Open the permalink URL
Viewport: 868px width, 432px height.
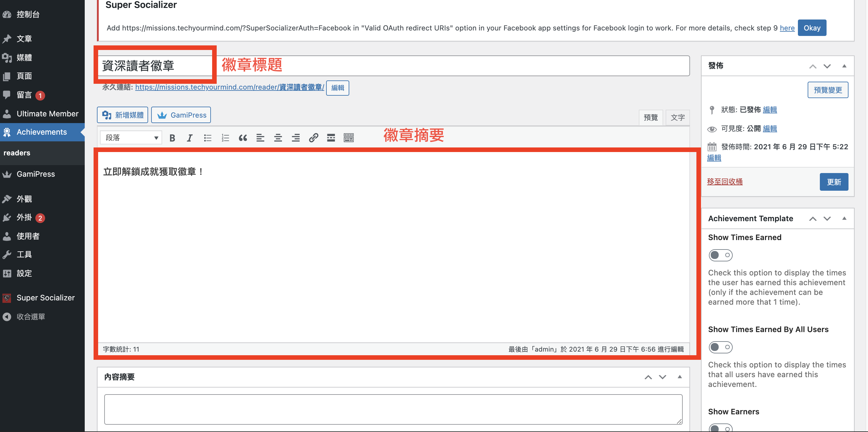click(x=229, y=87)
